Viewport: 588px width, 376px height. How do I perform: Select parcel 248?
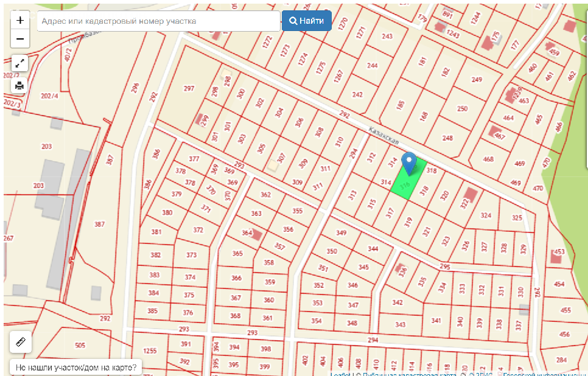pos(447,138)
